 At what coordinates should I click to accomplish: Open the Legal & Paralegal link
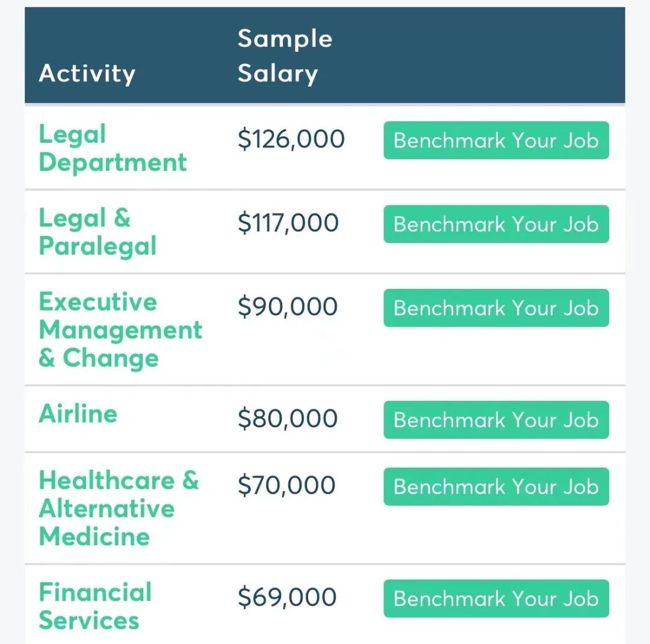98,232
